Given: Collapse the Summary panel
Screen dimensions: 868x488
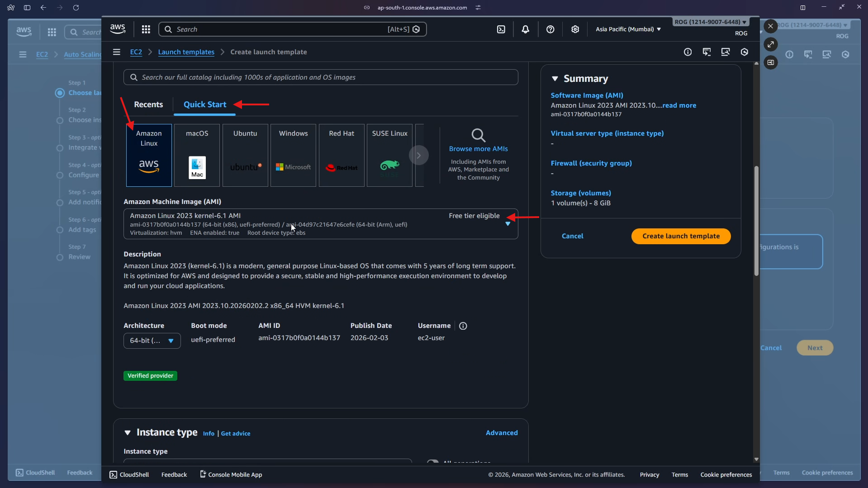Looking at the screenshot, I should coord(555,78).
